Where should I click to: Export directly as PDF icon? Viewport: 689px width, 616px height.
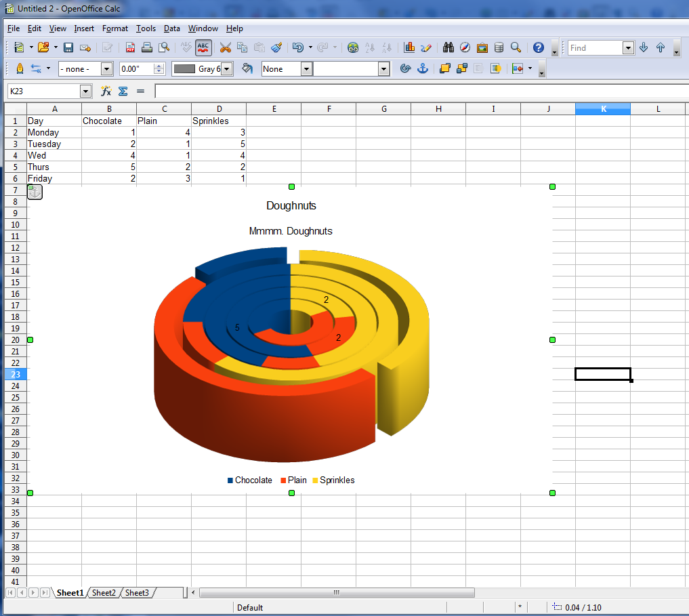tap(130, 47)
